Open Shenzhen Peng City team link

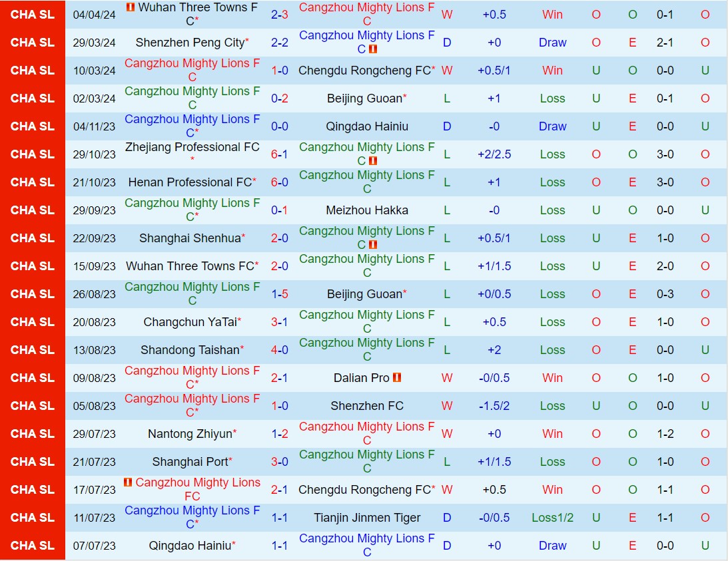coord(190,43)
